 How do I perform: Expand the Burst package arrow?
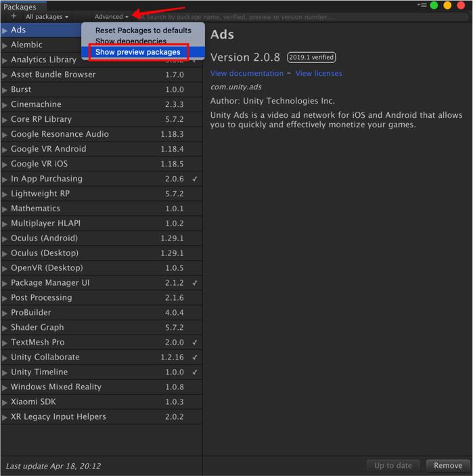pos(5,90)
